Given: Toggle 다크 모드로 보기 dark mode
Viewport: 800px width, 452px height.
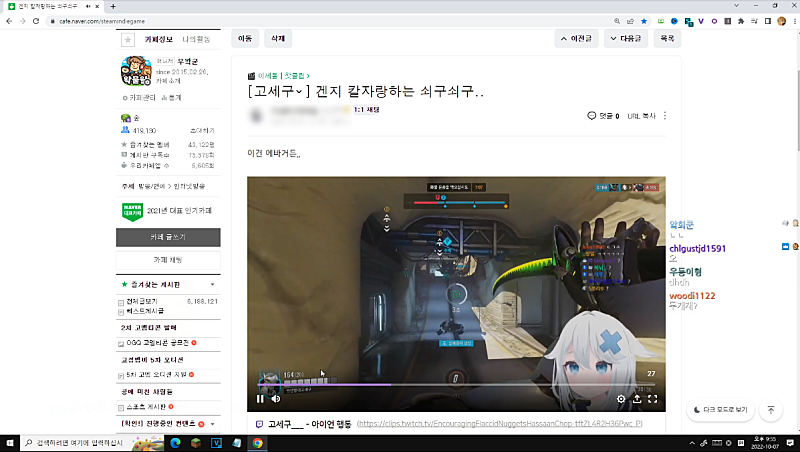Looking at the screenshot, I should [x=720, y=410].
